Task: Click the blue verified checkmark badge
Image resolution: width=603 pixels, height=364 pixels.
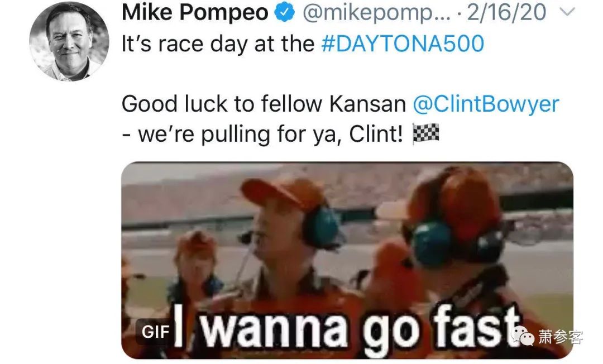Action: tap(284, 12)
